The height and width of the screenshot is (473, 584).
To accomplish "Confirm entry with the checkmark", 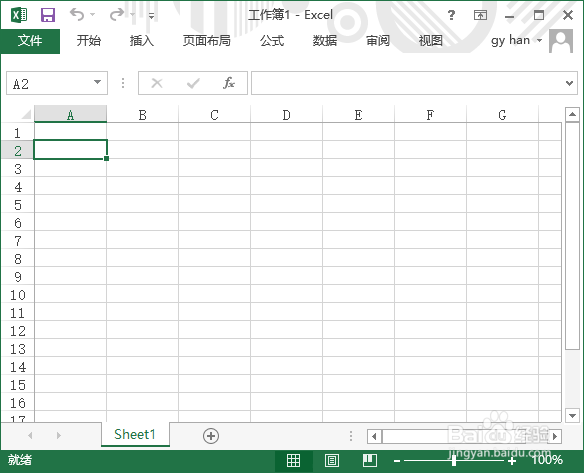I will tap(193, 83).
